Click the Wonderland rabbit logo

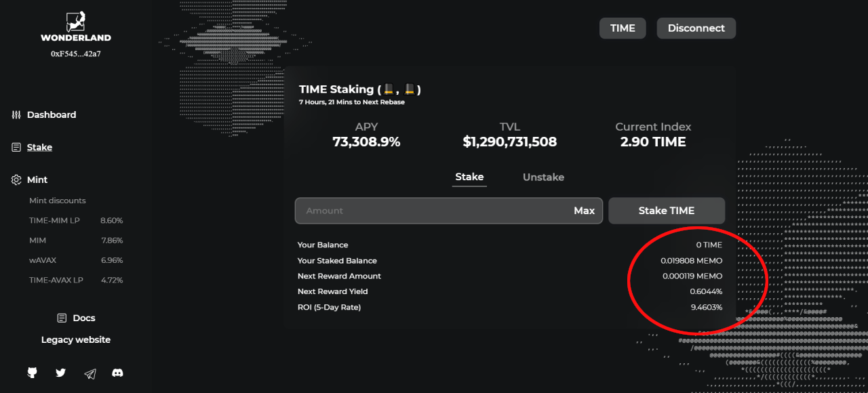click(x=75, y=21)
